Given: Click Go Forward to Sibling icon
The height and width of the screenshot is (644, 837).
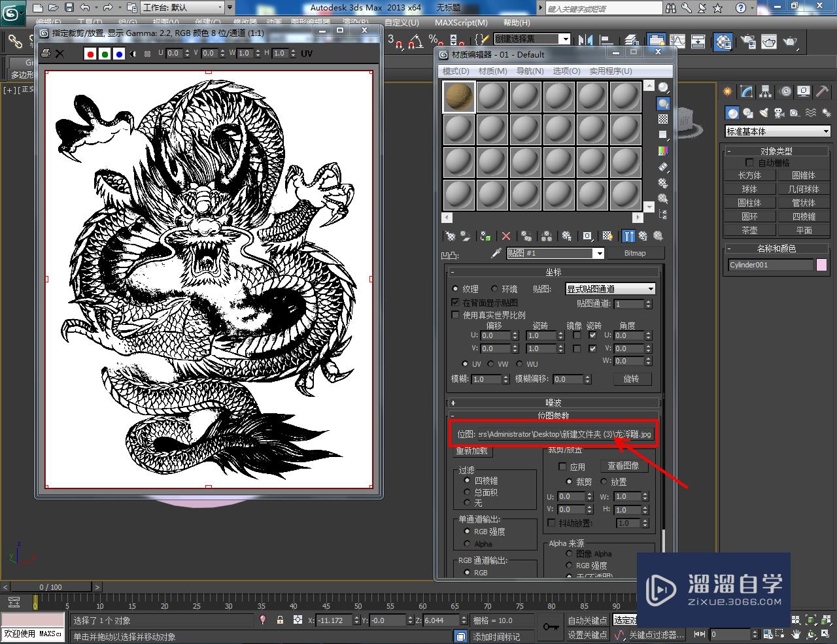Looking at the screenshot, I should (658, 236).
